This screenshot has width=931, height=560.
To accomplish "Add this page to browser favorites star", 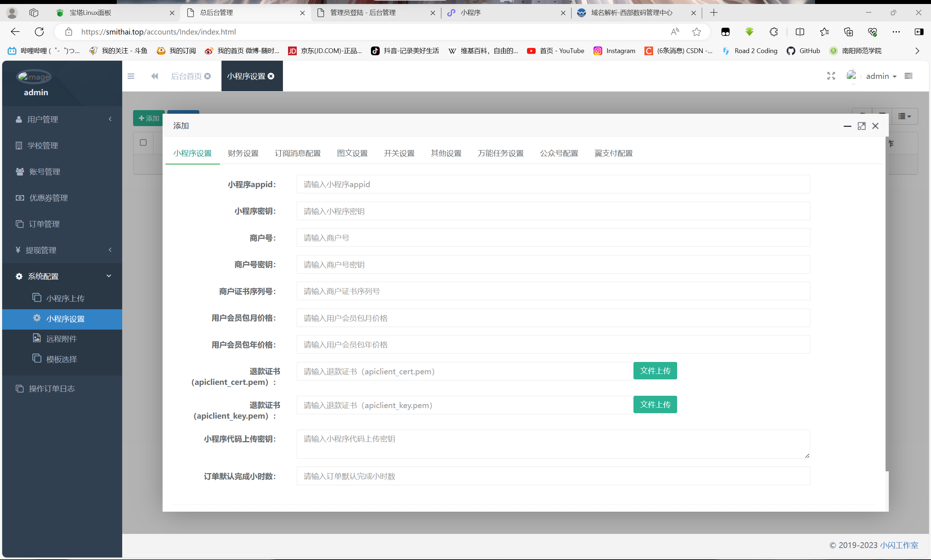I will pyautogui.click(x=696, y=32).
